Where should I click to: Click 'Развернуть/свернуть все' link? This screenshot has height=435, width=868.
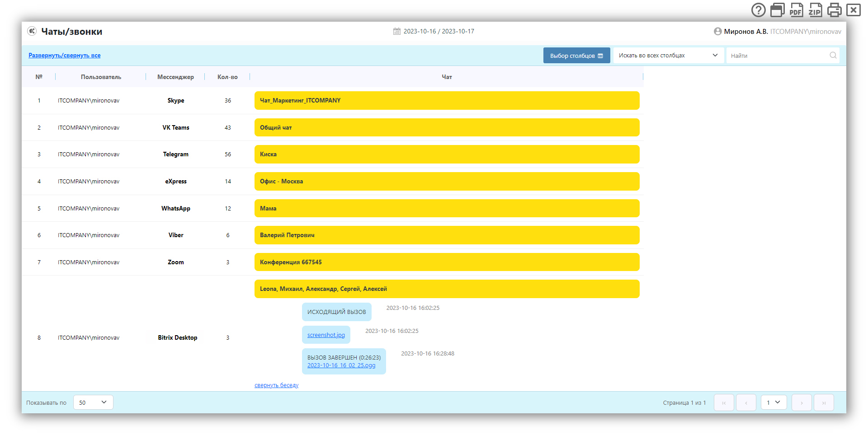click(65, 56)
